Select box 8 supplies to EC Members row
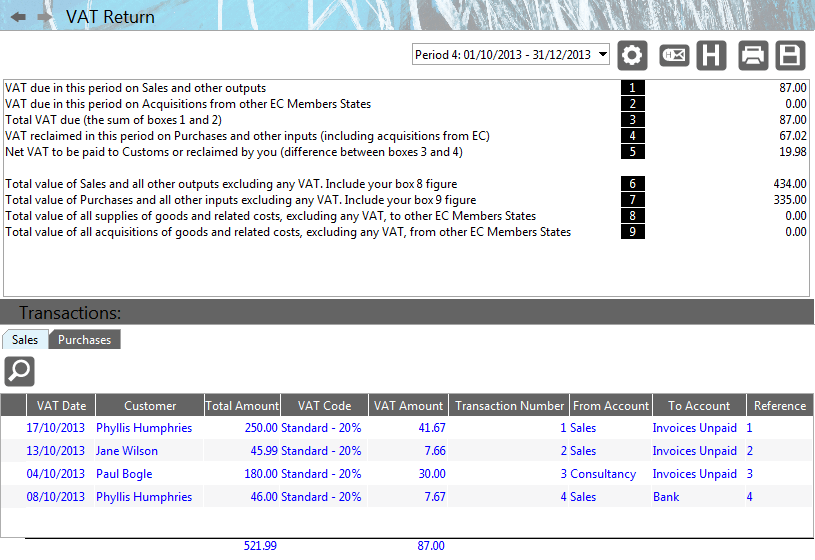The height and width of the screenshot is (560, 815). pos(405,216)
